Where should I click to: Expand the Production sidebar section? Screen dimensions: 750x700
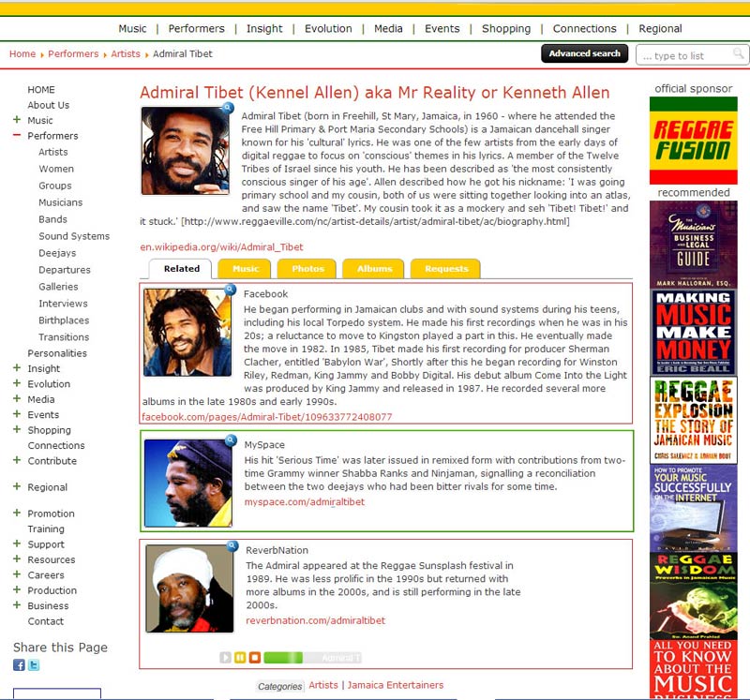coord(17,589)
